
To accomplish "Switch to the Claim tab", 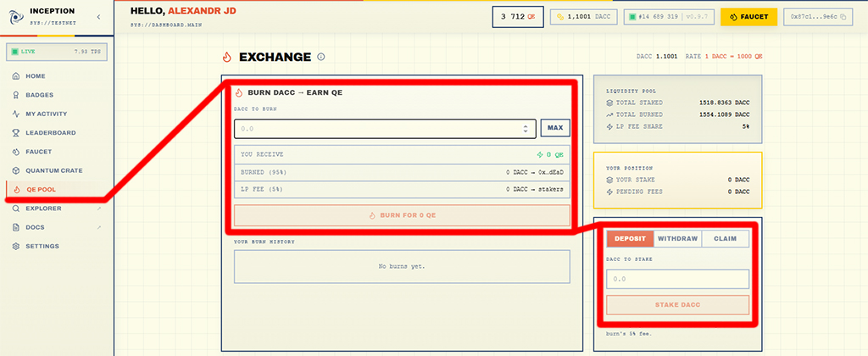I will pyautogui.click(x=725, y=239).
